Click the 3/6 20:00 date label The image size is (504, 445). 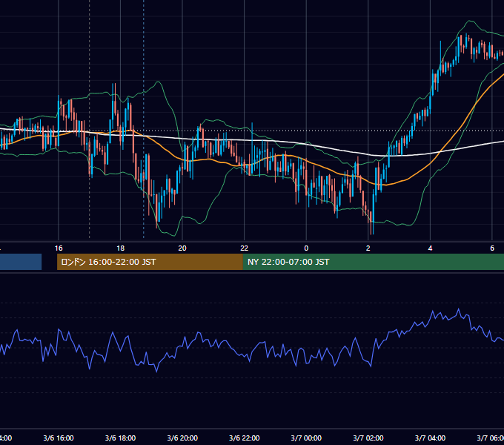(182, 438)
